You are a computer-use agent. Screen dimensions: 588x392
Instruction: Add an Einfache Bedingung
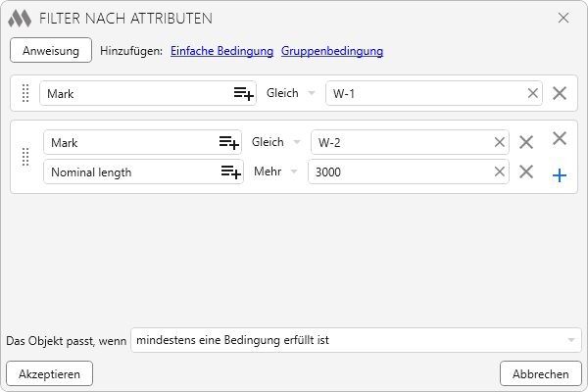click(221, 51)
